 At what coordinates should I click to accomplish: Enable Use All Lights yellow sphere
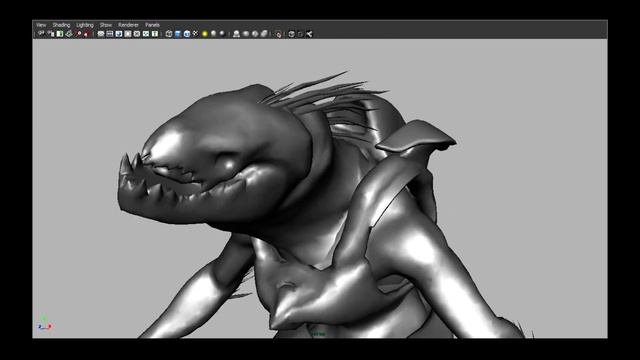pos(205,33)
